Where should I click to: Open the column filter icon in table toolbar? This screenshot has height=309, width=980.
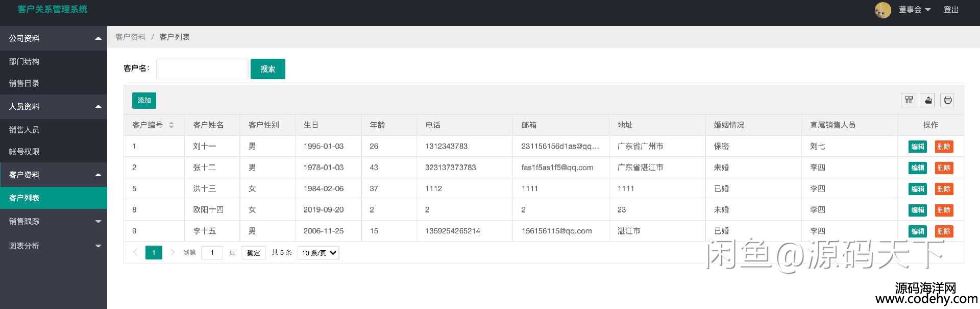909,100
